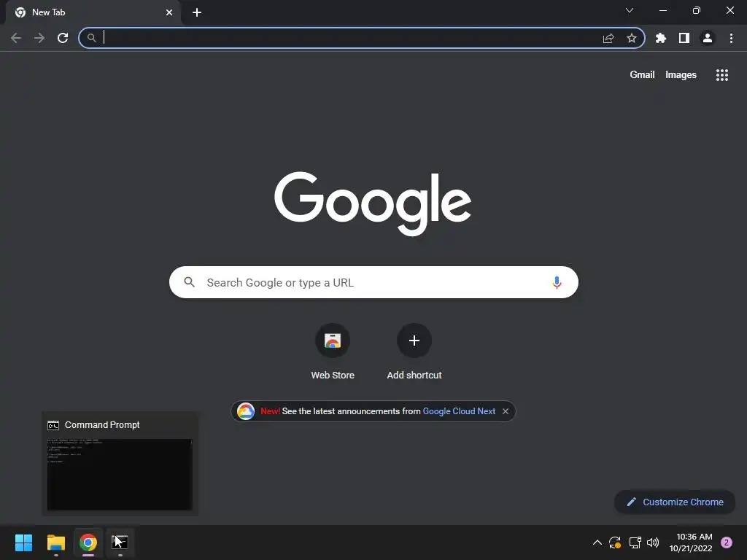Open the Chrome profile avatar
Screen dimensions: 747x560
tap(708, 38)
